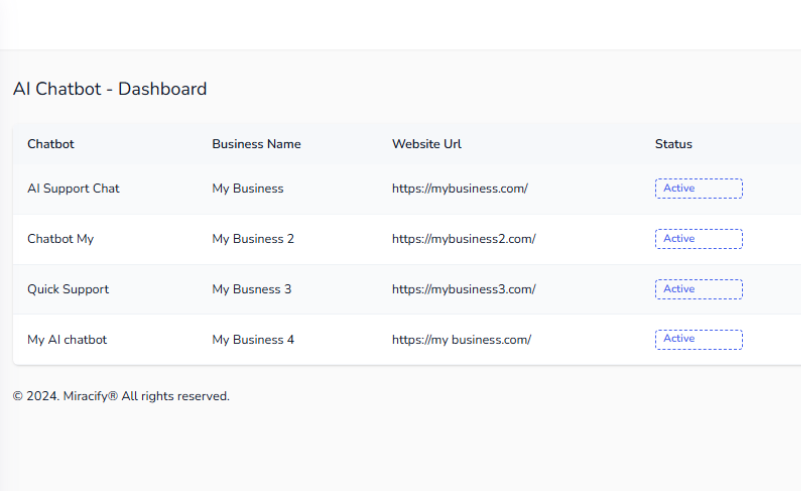
Task: Open the Quick Support chatbot
Action: (x=68, y=289)
